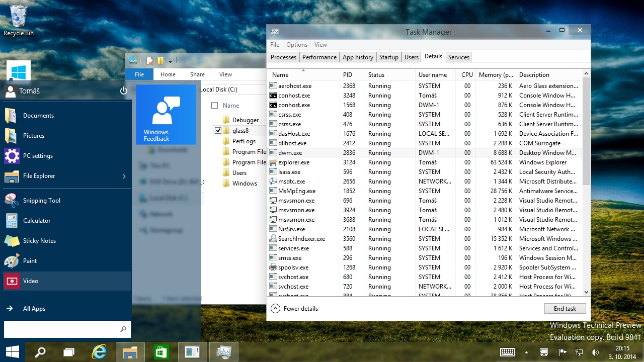Screen dimensions: 644x362
Task: Check the Name select-all checkbox
Action: [x=215, y=105]
